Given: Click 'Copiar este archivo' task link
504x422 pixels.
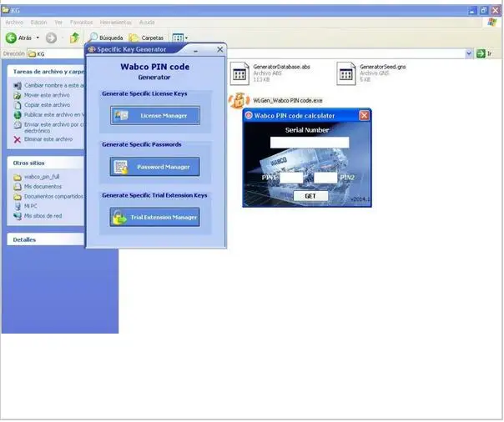Looking at the screenshot, I should coord(48,105).
